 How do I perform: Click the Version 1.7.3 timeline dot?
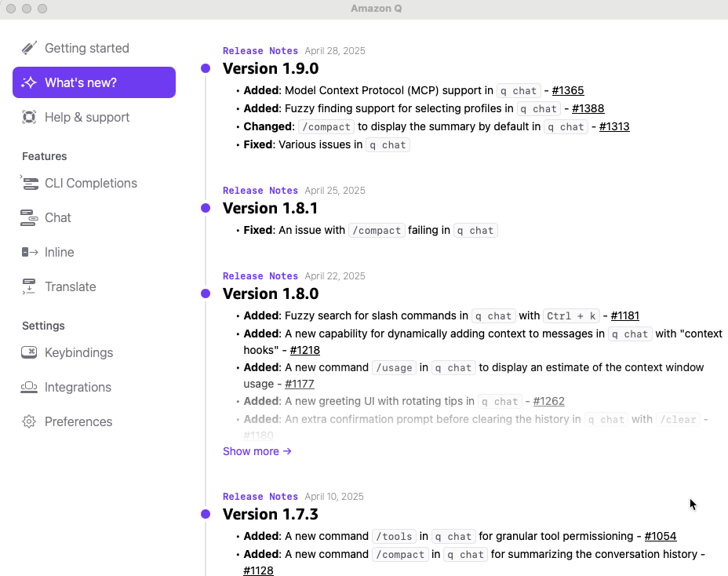[206, 514]
